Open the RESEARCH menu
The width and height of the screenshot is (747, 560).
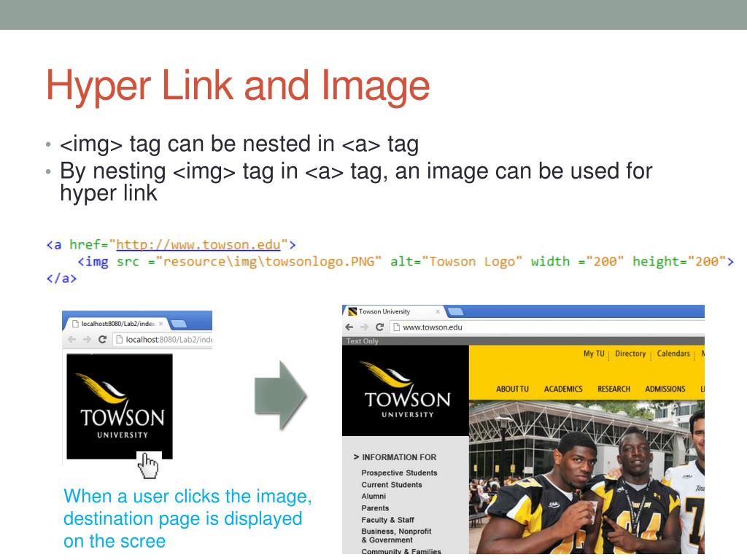tap(614, 389)
